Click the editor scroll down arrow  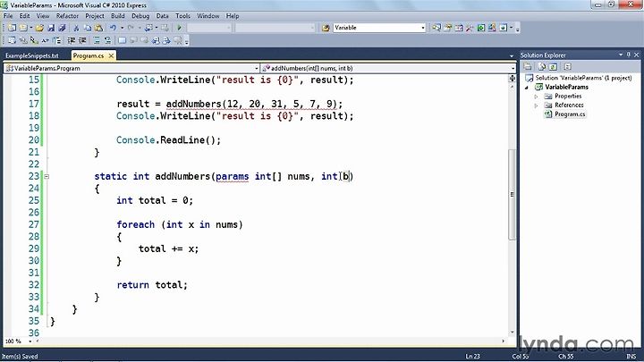512,332
